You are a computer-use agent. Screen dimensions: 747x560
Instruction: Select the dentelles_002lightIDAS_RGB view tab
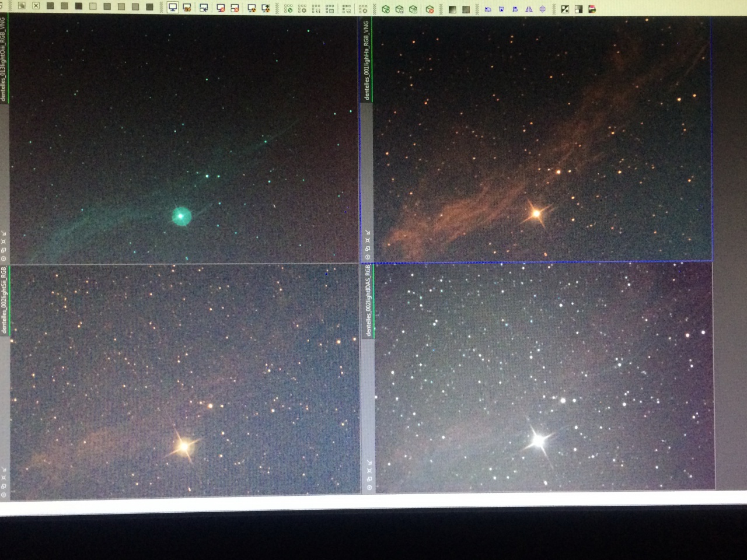[368, 300]
